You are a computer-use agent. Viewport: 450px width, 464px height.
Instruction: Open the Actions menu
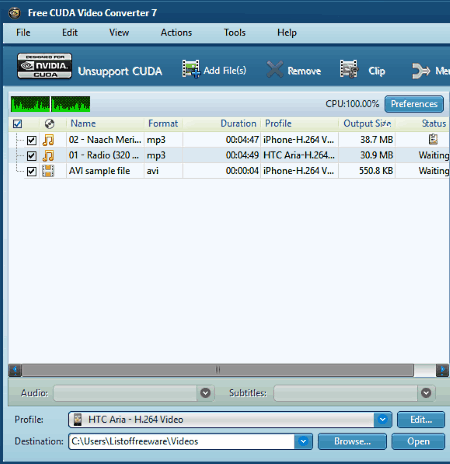point(176,33)
